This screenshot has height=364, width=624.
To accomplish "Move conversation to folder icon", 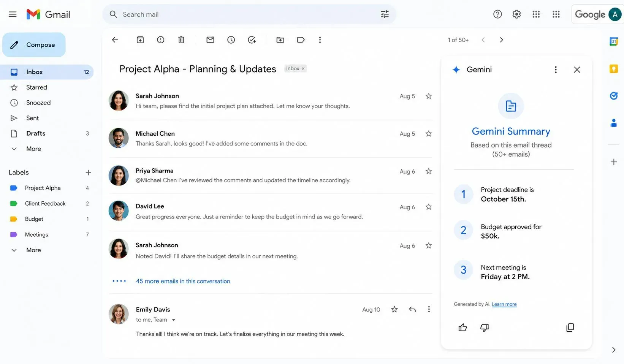I will 280,40.
